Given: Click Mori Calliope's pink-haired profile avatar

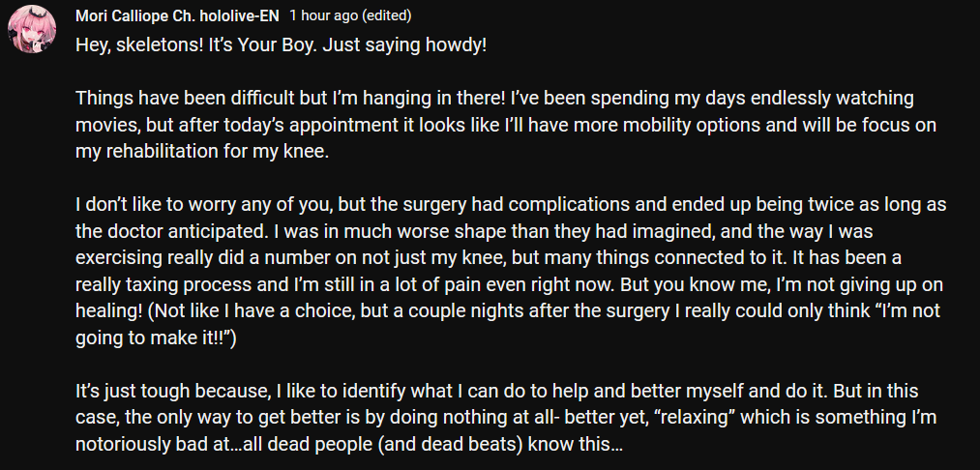Looking at the screenshot, I should point(32,29).
